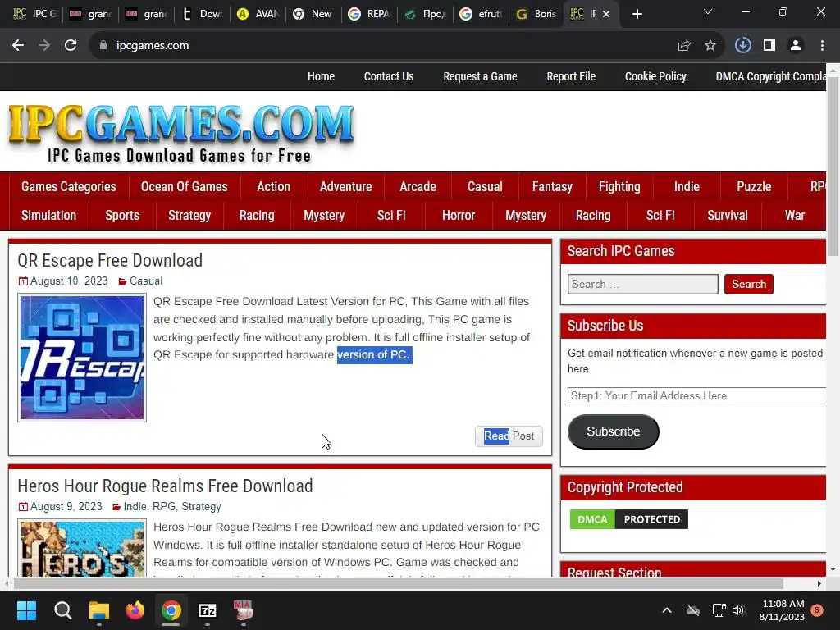The width and height of the screenshot is (840, 630).
Task: Open the Casual tag under QR Escape
Action: tap(146, 281)
